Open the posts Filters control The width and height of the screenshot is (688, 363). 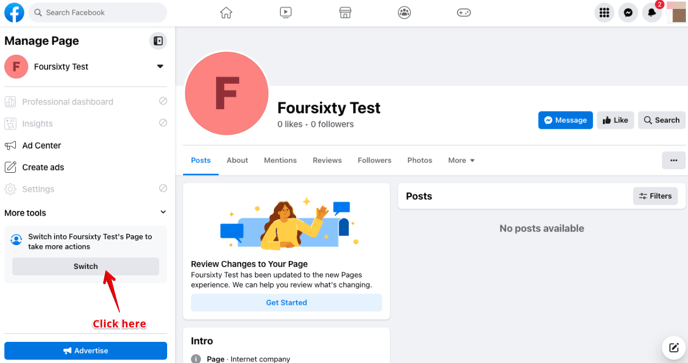click(x=655, y=196)
